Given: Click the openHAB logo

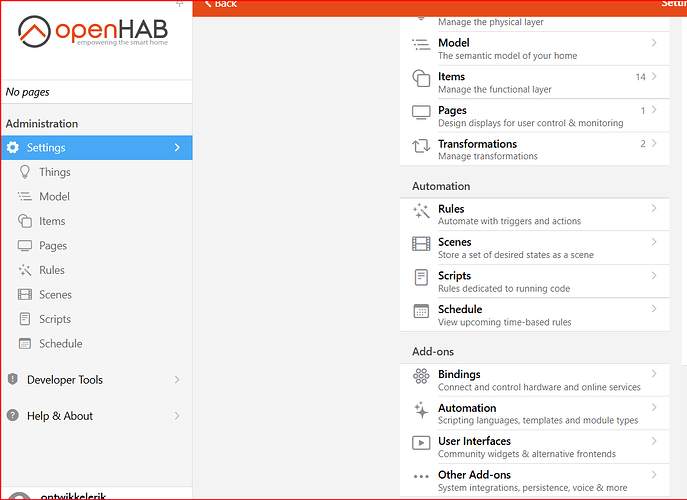Looking at the screenshot, I should [93, 31].
